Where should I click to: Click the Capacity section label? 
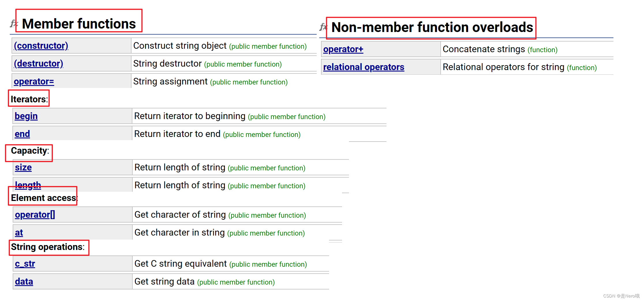[30, 151]
